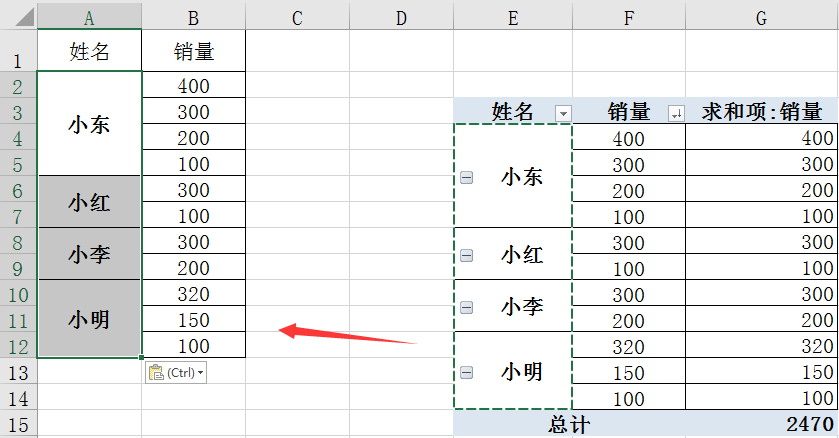Click empty cell D8
The image size is (839, 438).
(x=401, y=241)
